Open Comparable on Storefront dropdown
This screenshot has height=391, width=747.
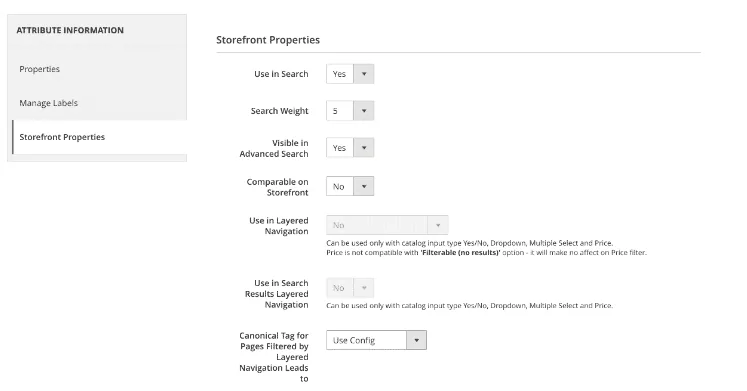pyautogui.click(x=350, y=186)
